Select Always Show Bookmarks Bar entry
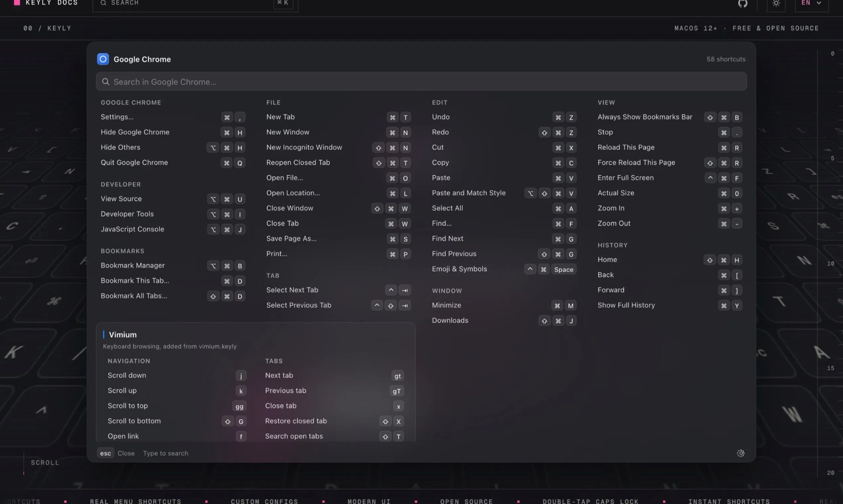The width and height of the screenshot is (843, 504). [x=670, y=117]
